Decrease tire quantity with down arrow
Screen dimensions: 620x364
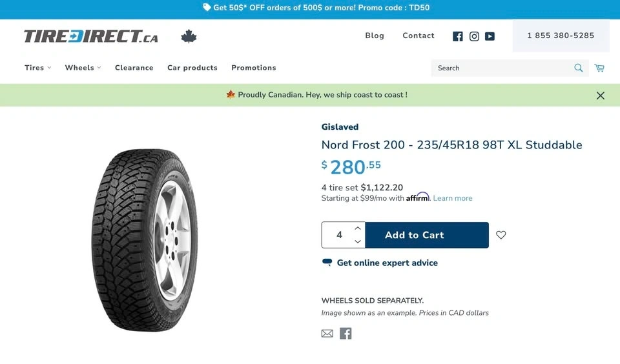pyautogui.click(x=358, y=241)
